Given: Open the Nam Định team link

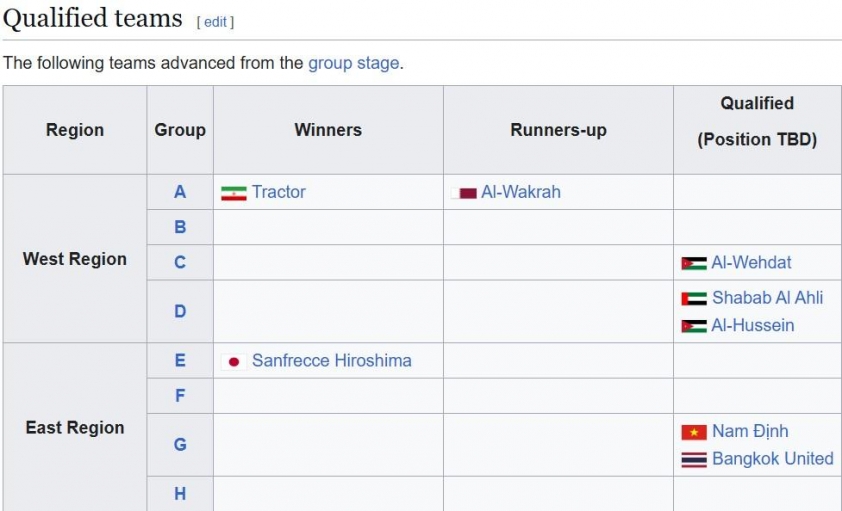Looking at the screenshot, I should pos(750,431).
